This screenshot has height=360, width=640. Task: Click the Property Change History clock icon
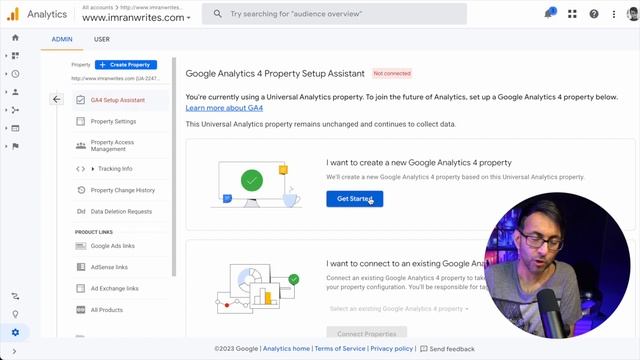81,190
